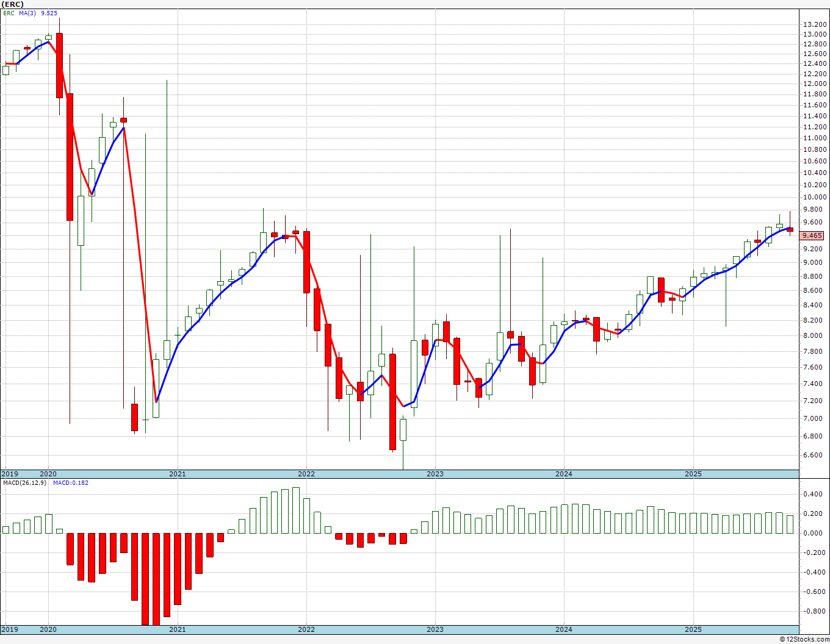Viewport: 830px width, 644px height.
Task: Click the 13.000 price axis label
Action: tap(815, 35)
